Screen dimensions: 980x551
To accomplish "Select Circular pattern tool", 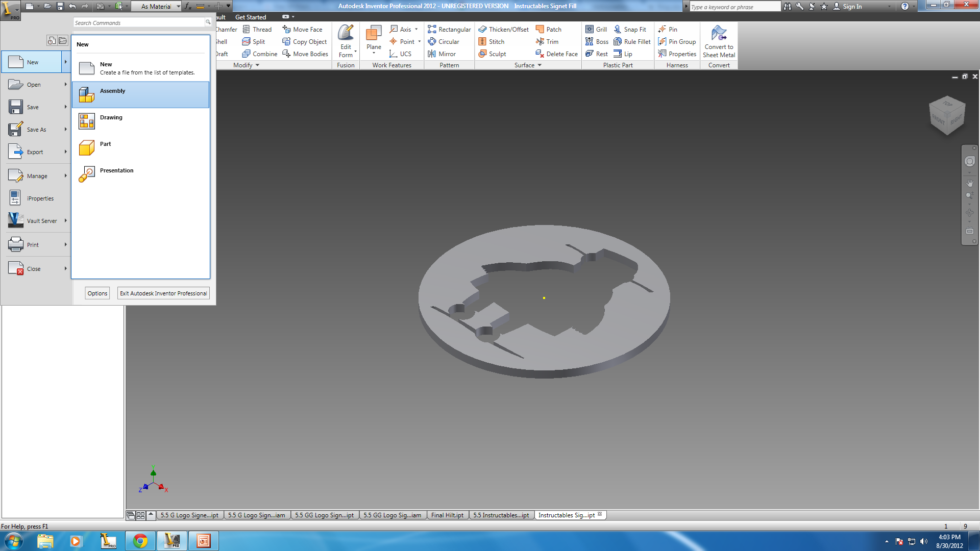I will pyautogui.click(x=444, y=42).
